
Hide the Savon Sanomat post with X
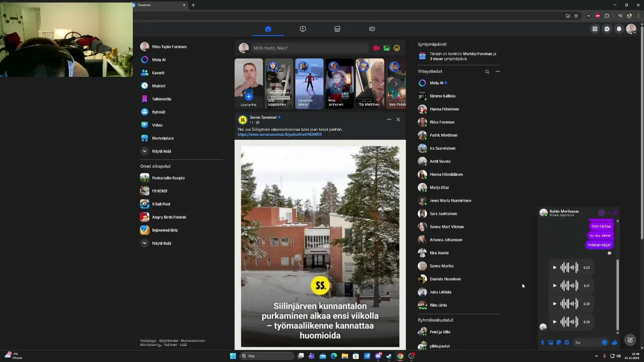[x=398, y=120]
